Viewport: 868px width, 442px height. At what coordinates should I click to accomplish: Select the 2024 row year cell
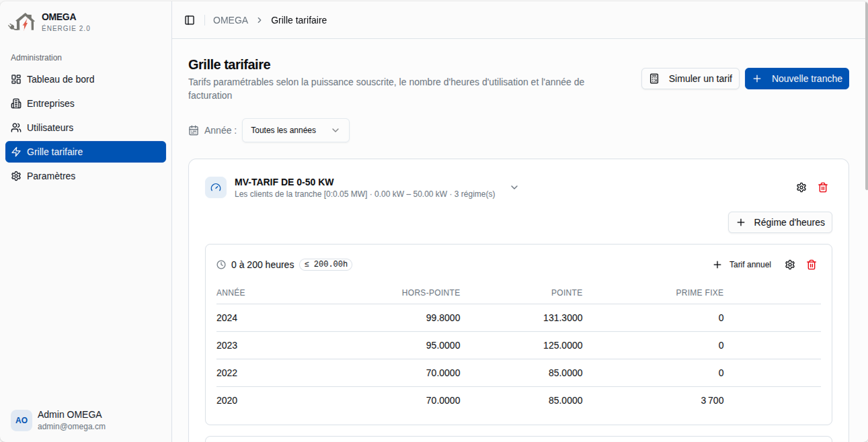tap(227, 318)
